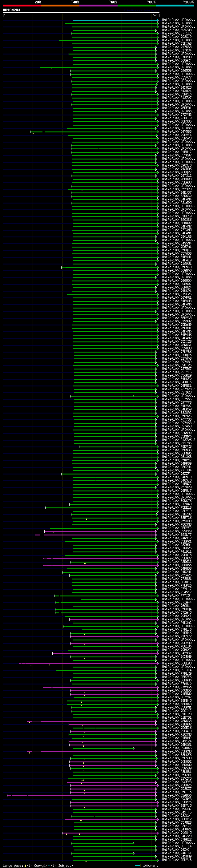Select the UniRef100_O35077 label
Viewport: 197px width, 868px height.
click(177, 78)
